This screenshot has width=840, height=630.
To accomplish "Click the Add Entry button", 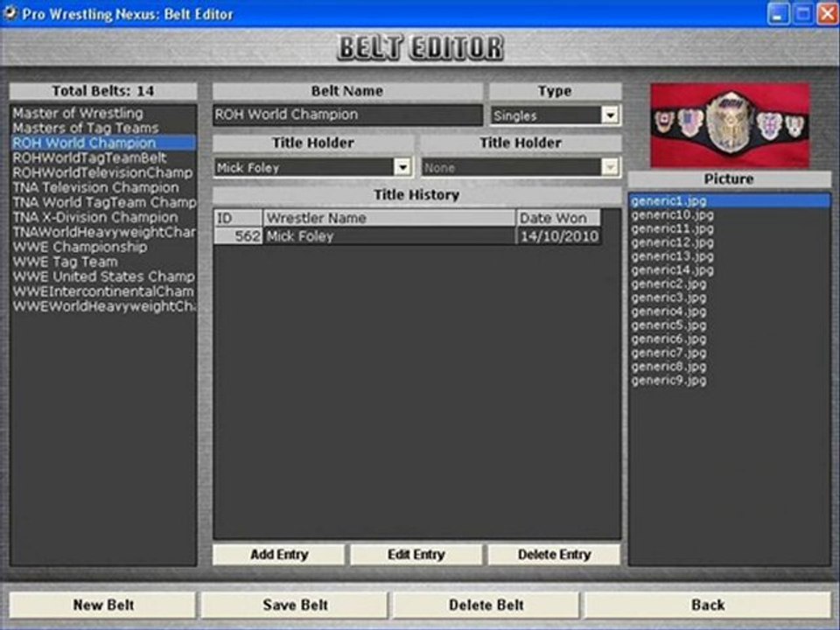I will (x=278, y=555).
